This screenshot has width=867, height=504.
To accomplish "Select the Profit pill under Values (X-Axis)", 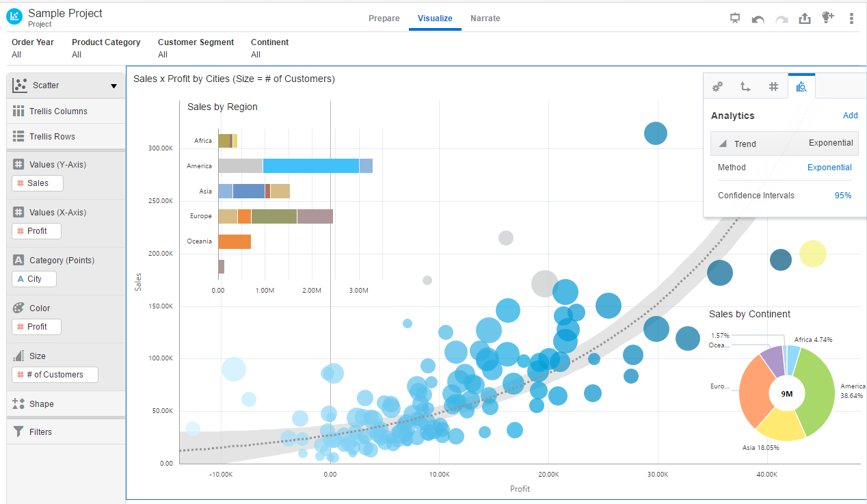I will point(37,231).
